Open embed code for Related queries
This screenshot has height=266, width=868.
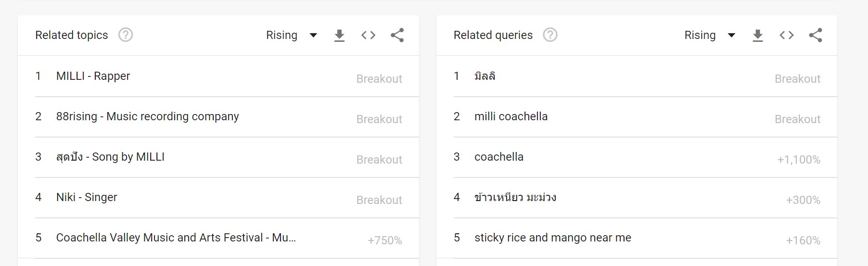(787, 35)
